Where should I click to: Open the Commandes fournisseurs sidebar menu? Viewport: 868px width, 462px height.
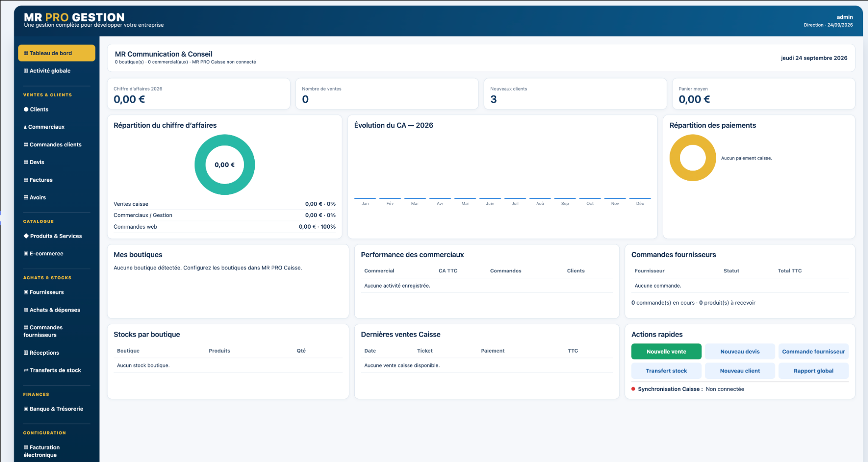56,331
